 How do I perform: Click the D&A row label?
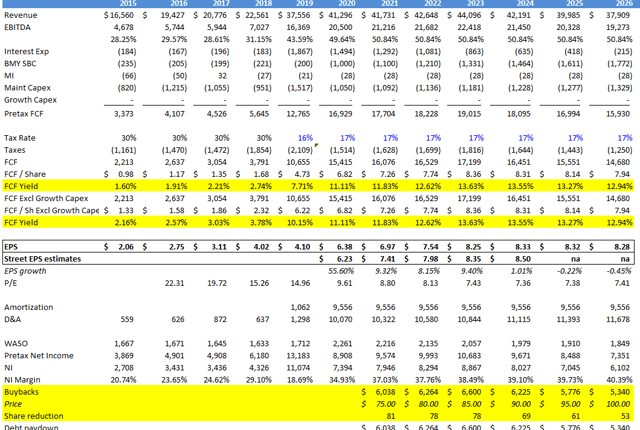pyautogui.click(x=12, y=319)
